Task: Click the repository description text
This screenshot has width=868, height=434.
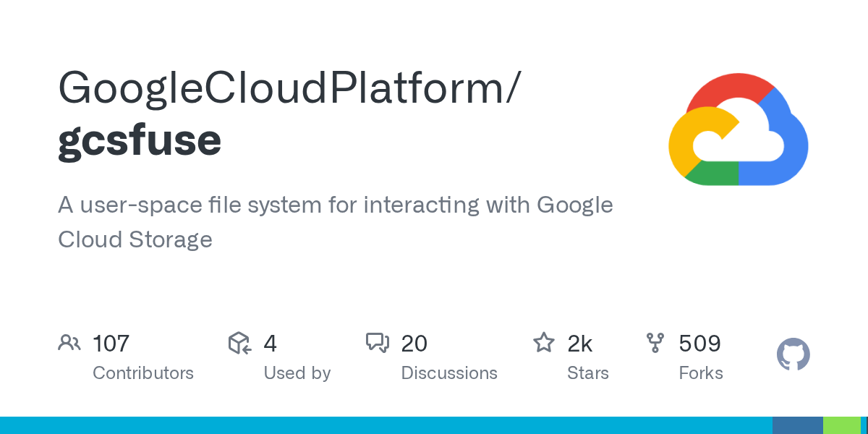Action: [336, 222]
